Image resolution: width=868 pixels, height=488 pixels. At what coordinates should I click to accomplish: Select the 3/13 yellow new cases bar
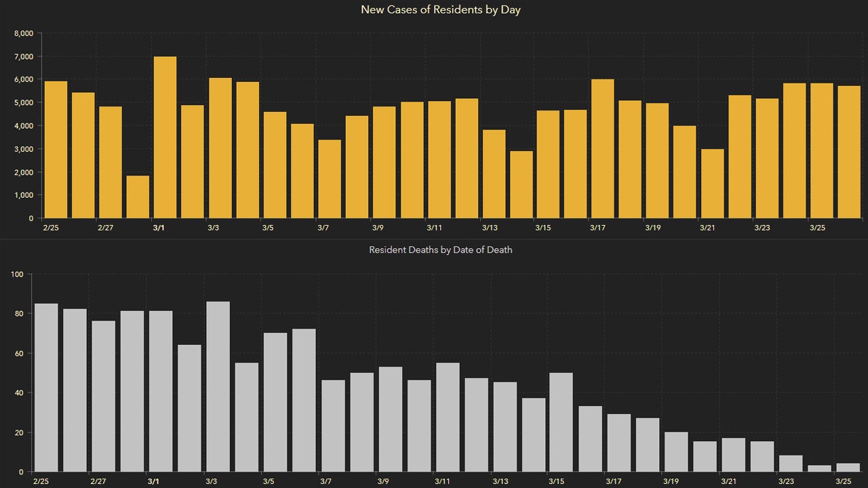pos(494,174)
